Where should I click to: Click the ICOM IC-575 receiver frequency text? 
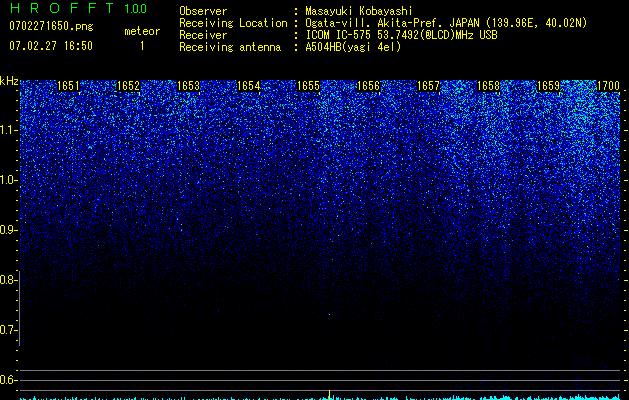[402, 35]
